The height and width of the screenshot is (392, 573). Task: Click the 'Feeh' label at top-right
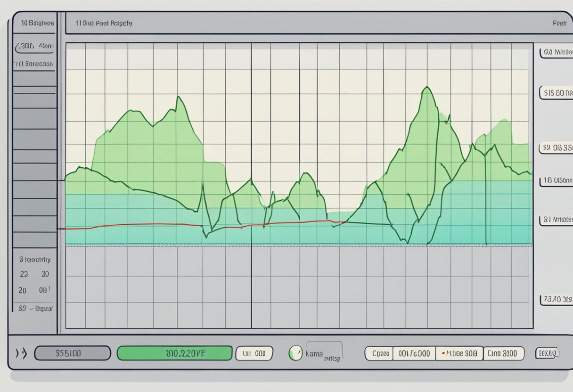pos(559,23)
